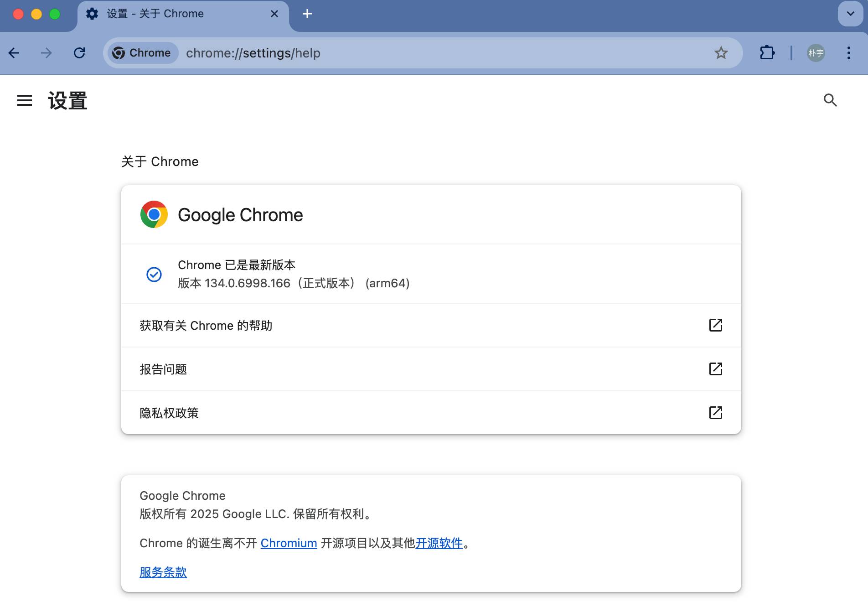This screenshot has width=868, height=612.
Task: Open the settings hamburger menu
Action: (x=25, y=100)
